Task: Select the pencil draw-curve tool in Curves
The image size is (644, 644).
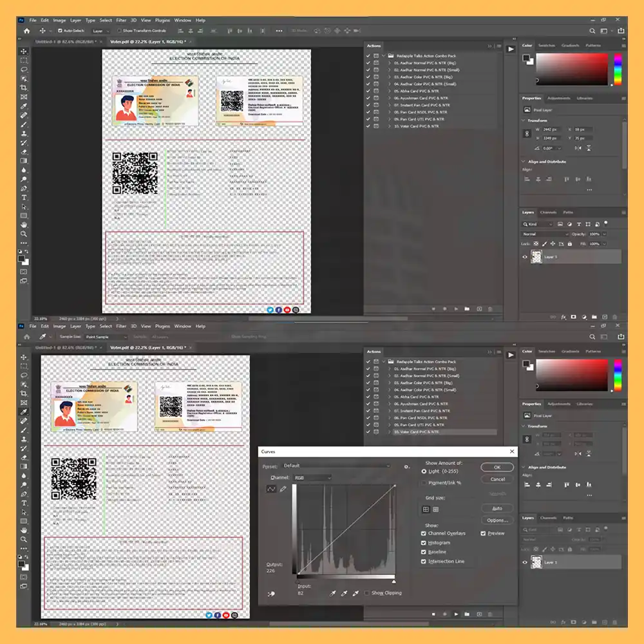Action: 283,489
